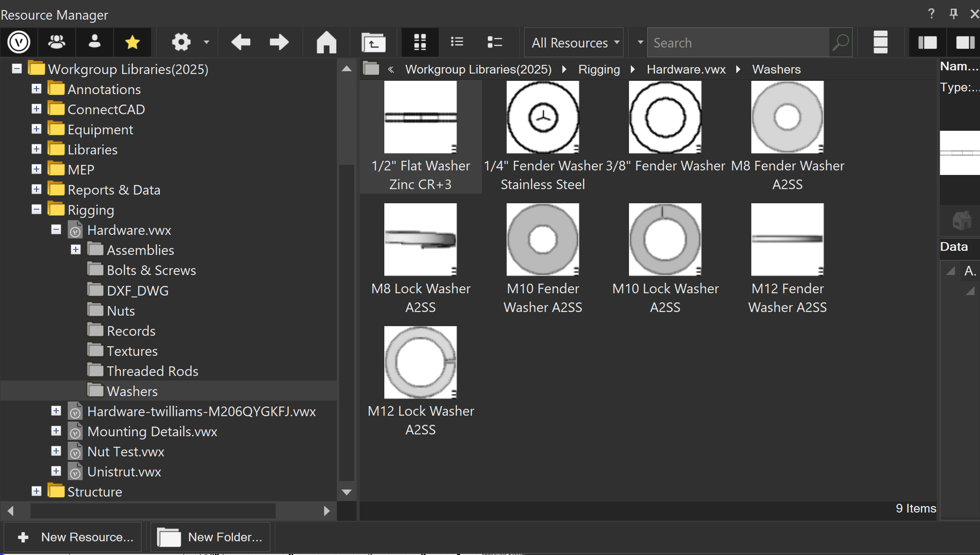The width and height of the screenshot is (980, 555).
Task: Select the User Libraries person icon
Action: point(94,42)
